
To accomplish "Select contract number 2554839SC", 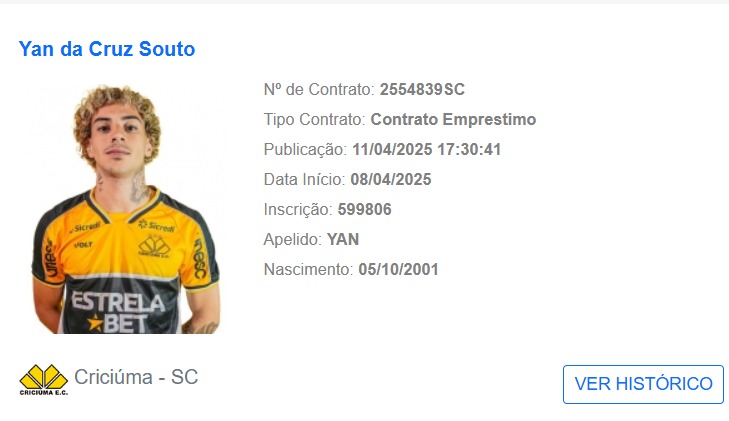I will point(422,89).
